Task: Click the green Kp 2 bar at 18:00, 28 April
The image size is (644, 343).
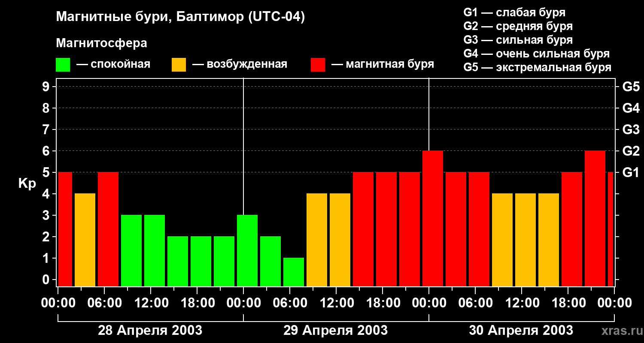Action: point(201,262)
